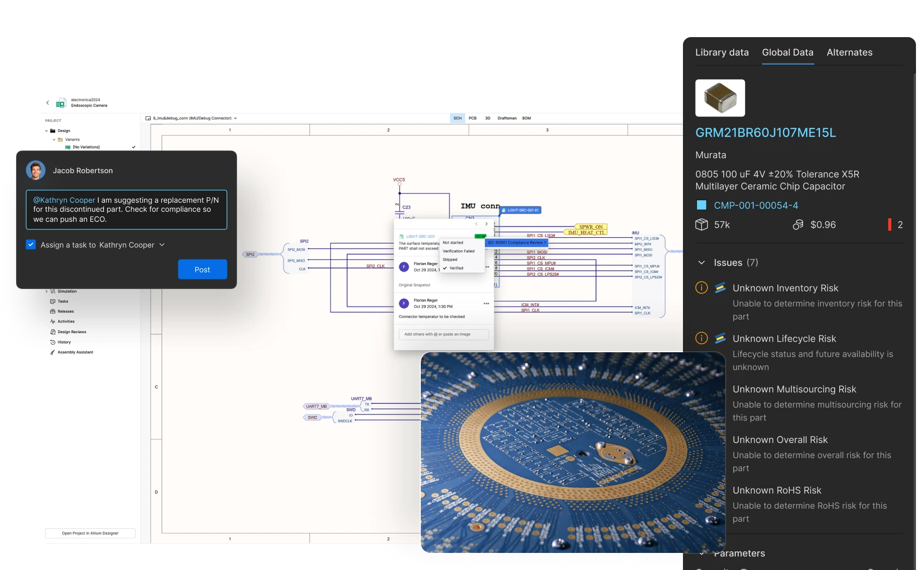Collapse the Variants tree node
The width and height of the screenshot is (924, 570).
(54, 139)
